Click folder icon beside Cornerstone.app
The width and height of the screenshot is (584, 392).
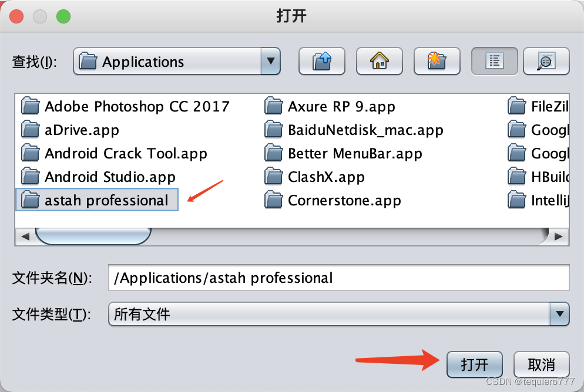coord(273,200)
